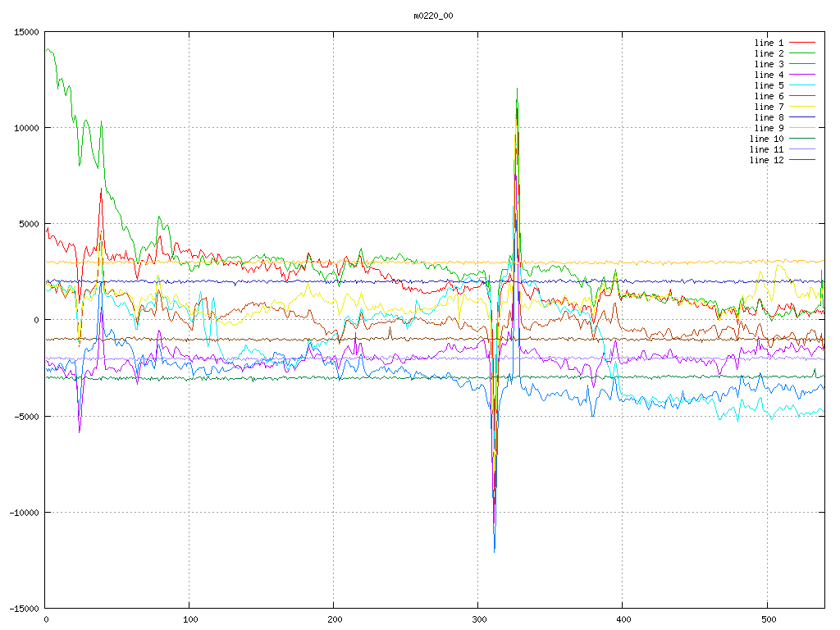840x630 pixels.
Task: Click the -10000 y-axis tick label
Action: (x=23, y=513)
